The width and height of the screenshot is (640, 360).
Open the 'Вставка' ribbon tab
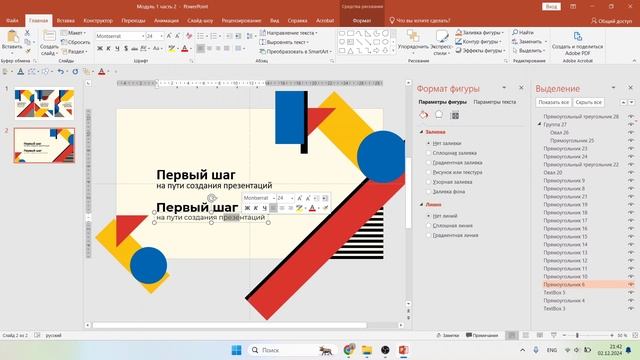pos(66,20)
